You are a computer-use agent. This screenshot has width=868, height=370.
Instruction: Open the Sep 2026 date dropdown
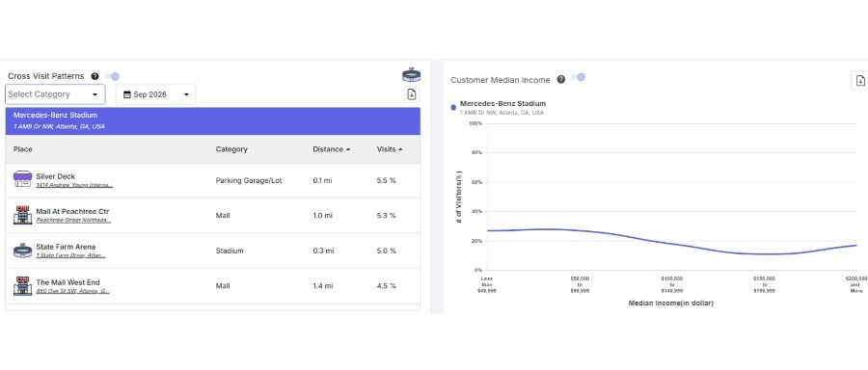coord(155,94)
